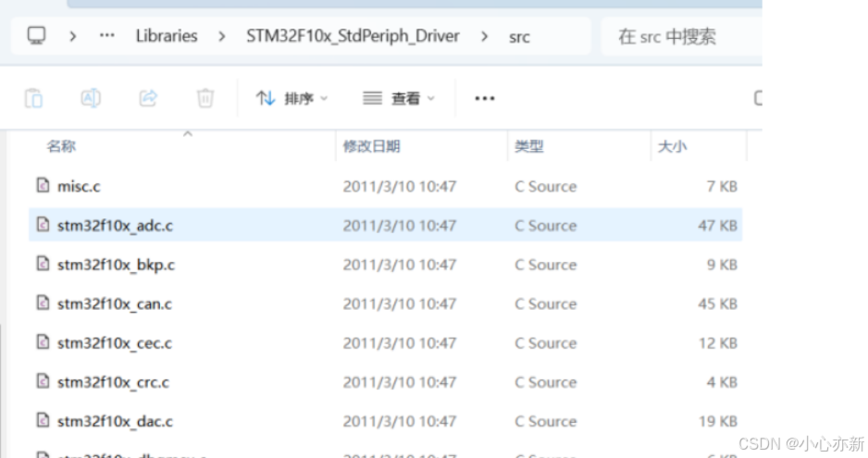Select the stm32f10x_adc.c file
This screenshot has height=458, width=868.
385,226
